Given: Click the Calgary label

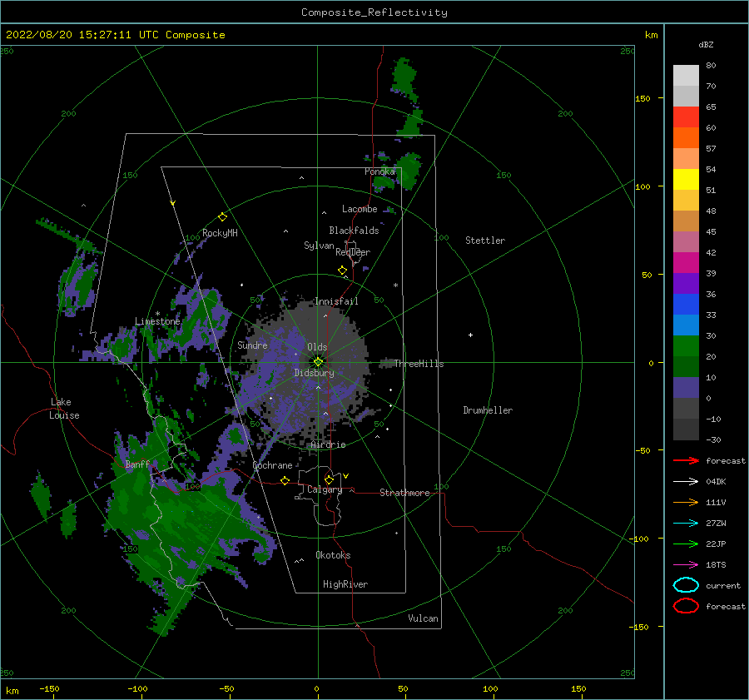Looking at the screenshot, I should (325, 489).
